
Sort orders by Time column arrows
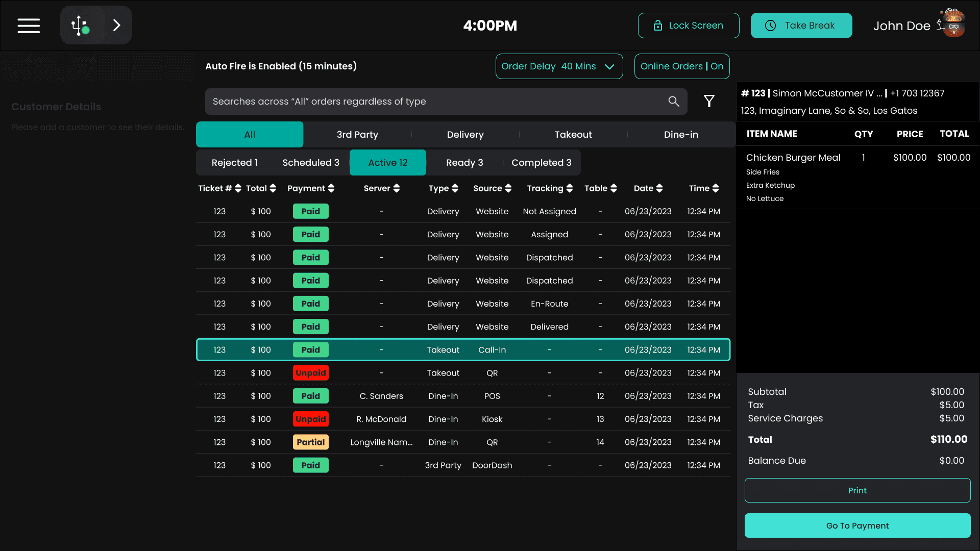tap(716, 188)
